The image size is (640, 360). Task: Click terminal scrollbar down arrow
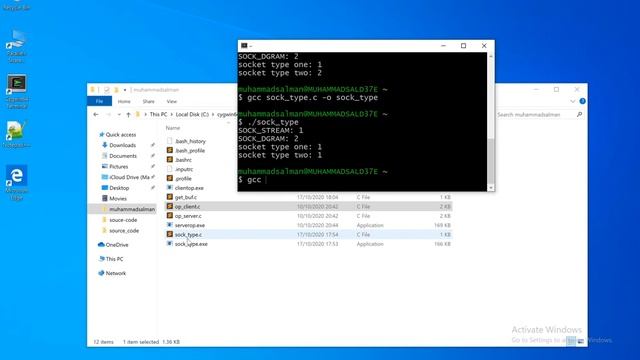tap(491, 188)
